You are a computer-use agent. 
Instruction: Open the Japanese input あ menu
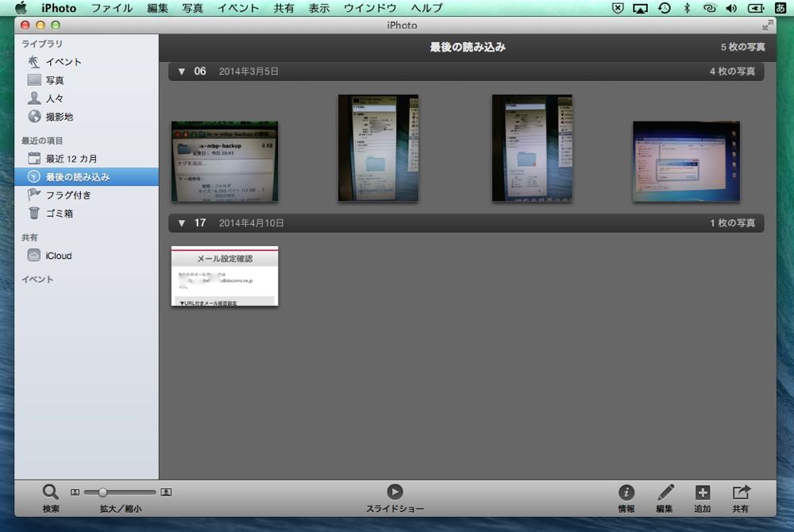(781, 8)
